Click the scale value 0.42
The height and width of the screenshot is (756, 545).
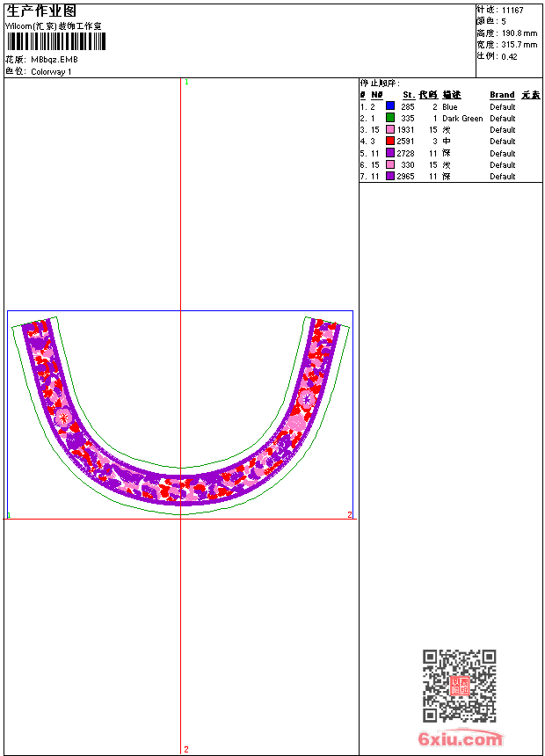(509, 56)
